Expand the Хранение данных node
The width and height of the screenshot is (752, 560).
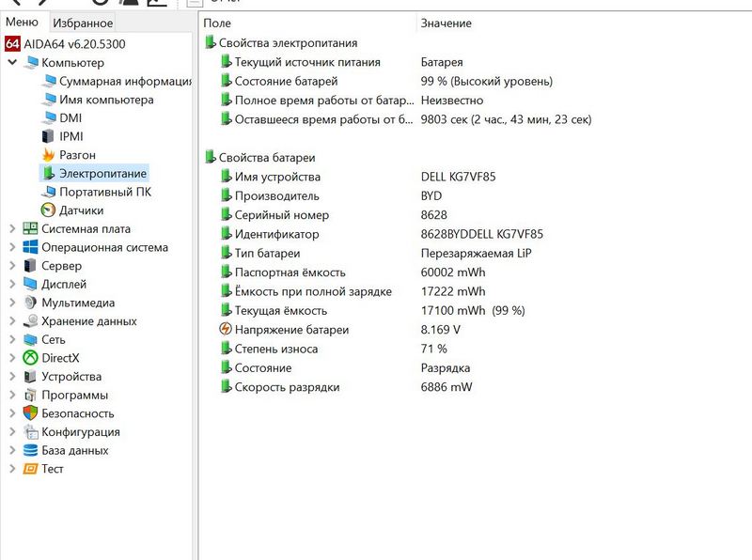coord(12,321)
